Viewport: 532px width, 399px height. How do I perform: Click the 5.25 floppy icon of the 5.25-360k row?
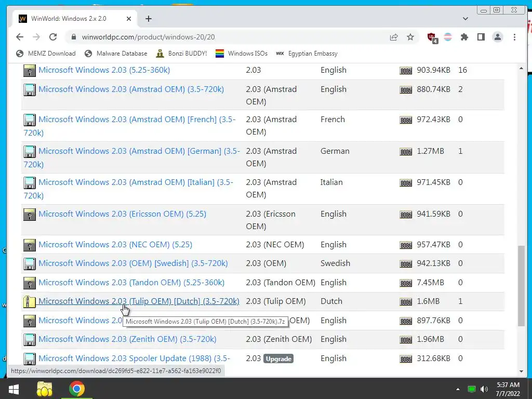pyautogui.click(x=30, y=71)
